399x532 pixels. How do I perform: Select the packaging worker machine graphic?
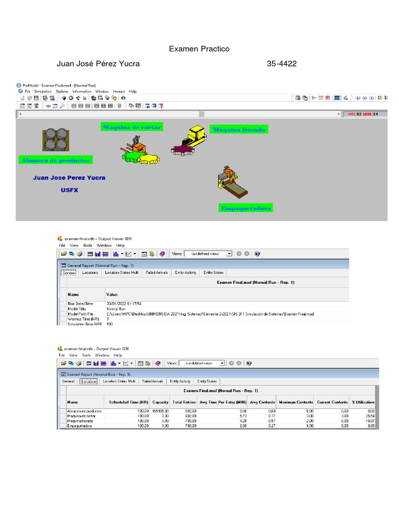[232, 182]
